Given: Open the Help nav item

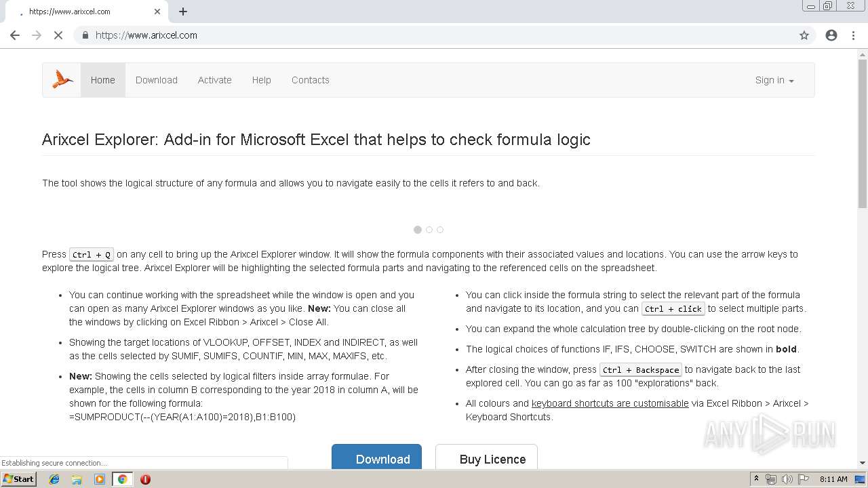Looking at the screenshot, I should pos(262,80).
